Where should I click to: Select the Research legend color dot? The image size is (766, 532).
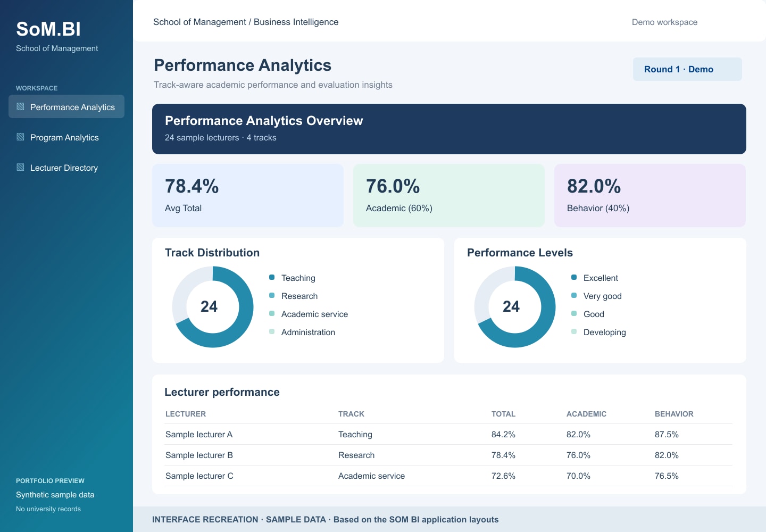pyautogui.click(x=272, y=295)
